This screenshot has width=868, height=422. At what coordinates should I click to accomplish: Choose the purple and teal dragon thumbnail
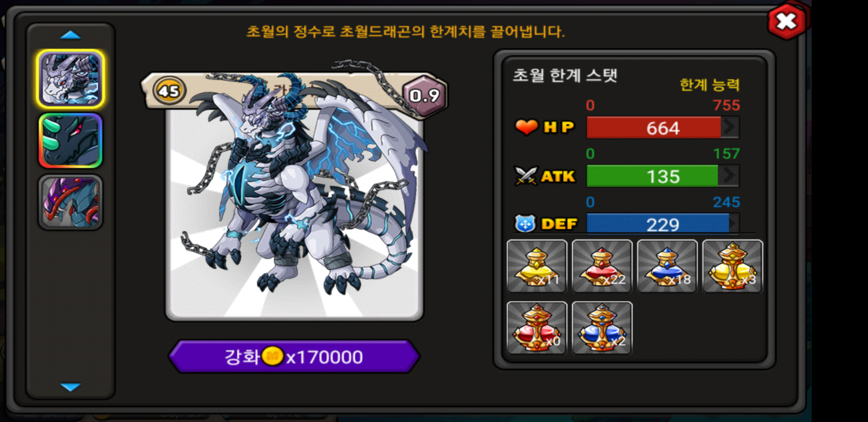(71, 202)
